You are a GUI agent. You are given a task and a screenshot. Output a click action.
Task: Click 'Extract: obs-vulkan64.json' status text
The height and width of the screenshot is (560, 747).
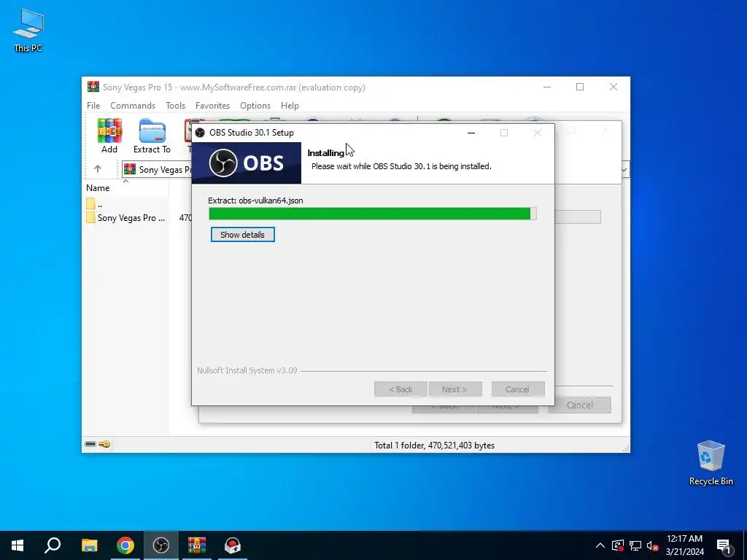pos(255,201)
